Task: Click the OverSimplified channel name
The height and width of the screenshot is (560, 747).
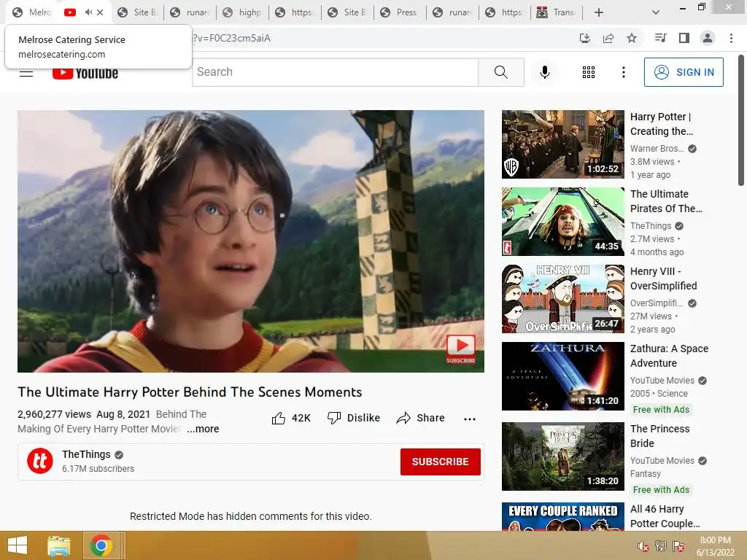Action: coord(656,303)
